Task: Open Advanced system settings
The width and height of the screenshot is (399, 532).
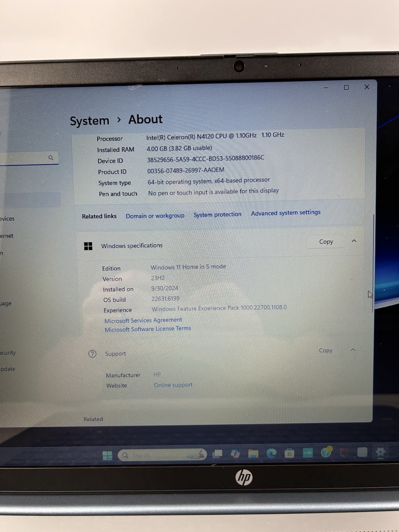Action: (286, 213)
